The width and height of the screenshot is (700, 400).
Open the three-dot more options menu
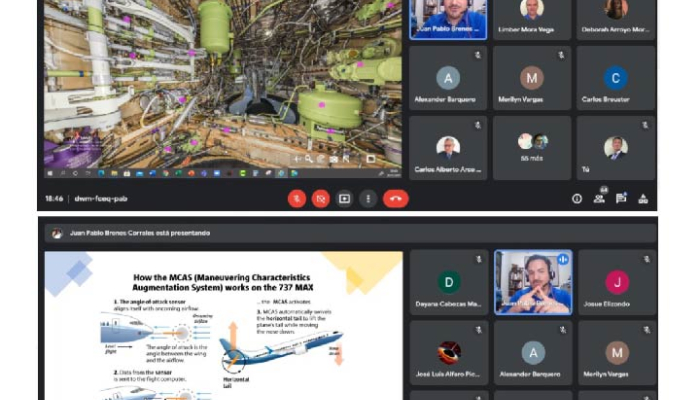pyautogui.click(x=368, y=198)
